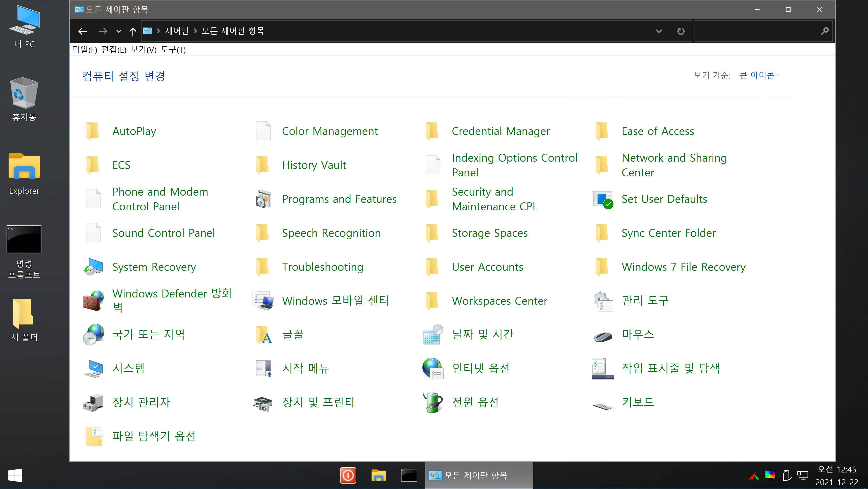This screenshot has height=489, width=868.
Task: Open Ease of Access link
Action: (x=658, y=131)
